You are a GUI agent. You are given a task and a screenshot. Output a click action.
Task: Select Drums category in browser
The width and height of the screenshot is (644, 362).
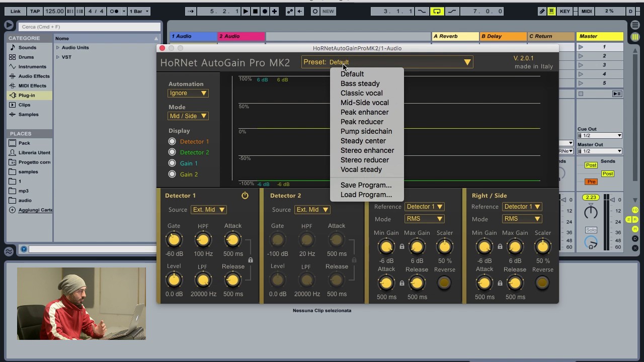point(26,57)
